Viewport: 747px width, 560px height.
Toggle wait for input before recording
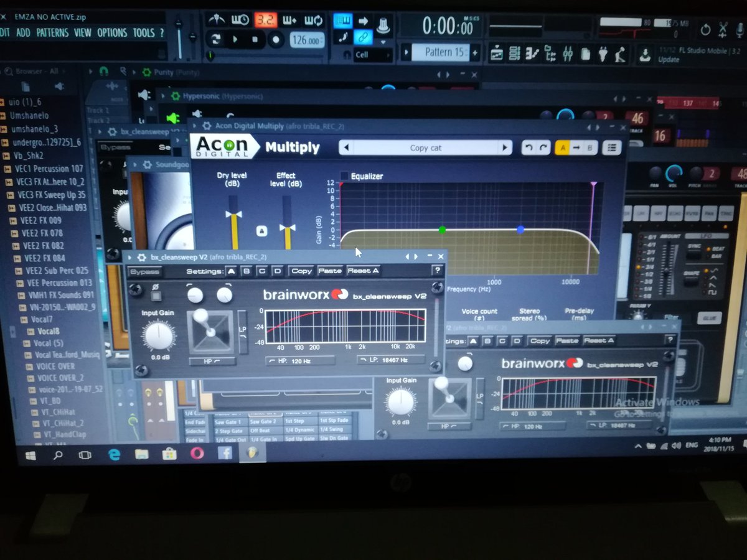coord(240,19)
